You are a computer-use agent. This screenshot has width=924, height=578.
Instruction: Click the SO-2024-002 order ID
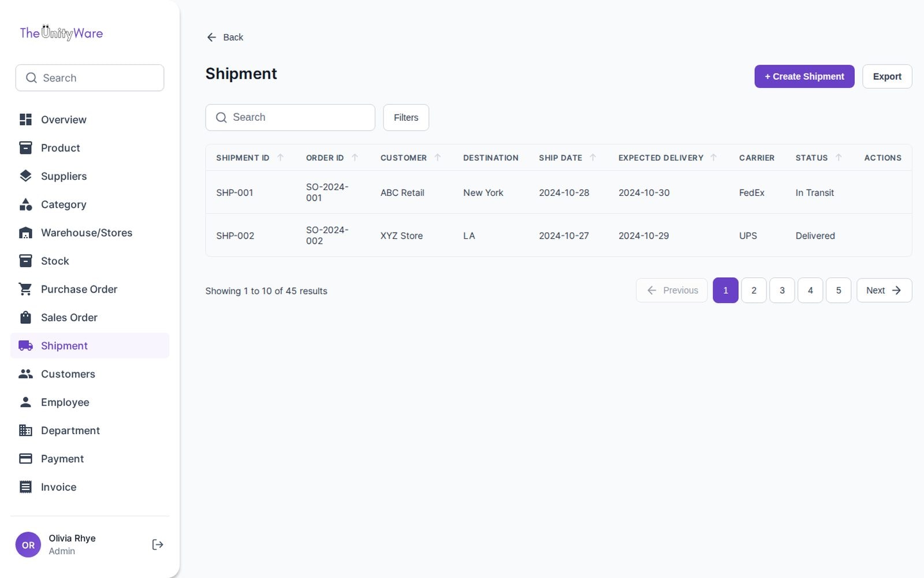[x=327, y=235]
